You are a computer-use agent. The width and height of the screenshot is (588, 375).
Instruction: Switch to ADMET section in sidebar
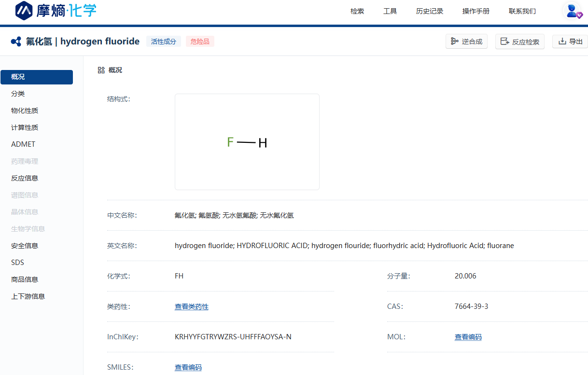(x=23, y=144)
